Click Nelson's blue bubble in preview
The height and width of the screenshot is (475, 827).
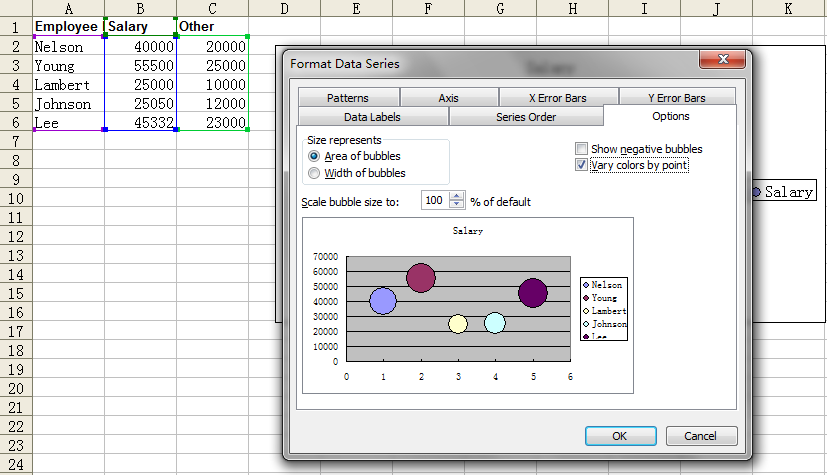tap(383, 301)
